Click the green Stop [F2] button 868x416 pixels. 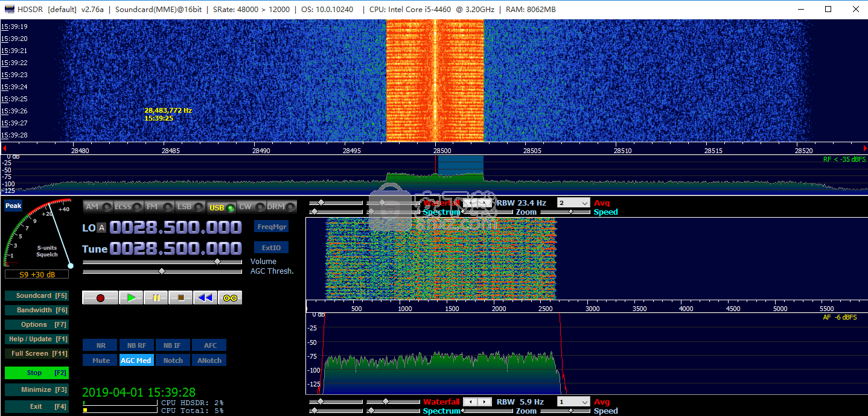[36, 373]
